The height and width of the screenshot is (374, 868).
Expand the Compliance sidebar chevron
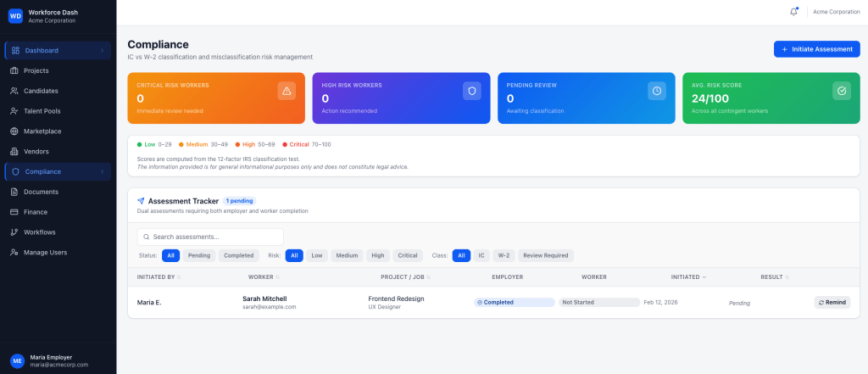point(102,172)
